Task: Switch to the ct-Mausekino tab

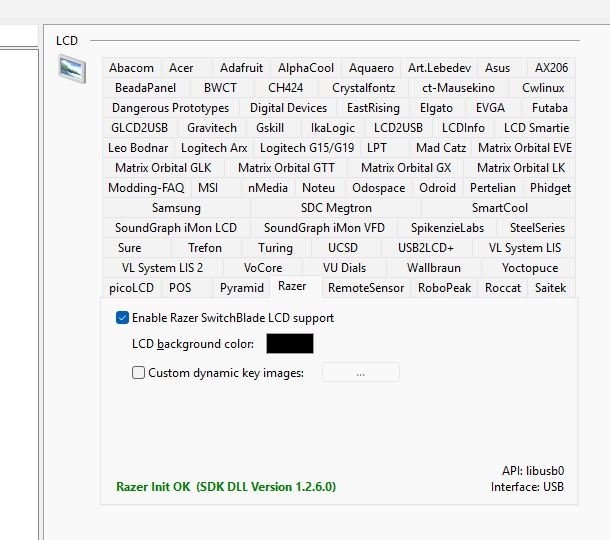Action: [x=458, y=88]
